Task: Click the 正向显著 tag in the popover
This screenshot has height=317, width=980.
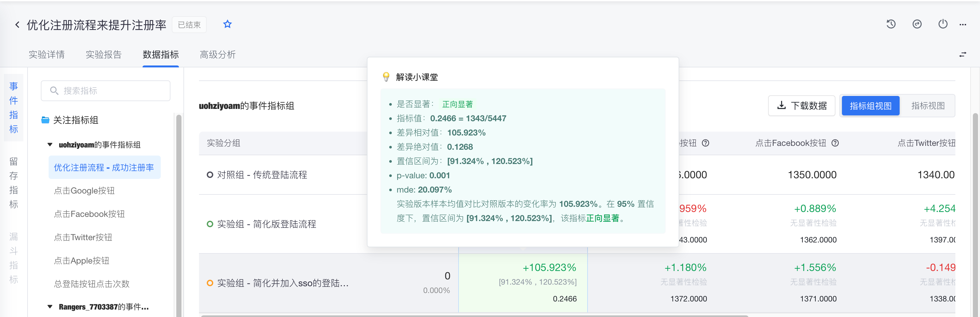Action: (x=457, y=104)
